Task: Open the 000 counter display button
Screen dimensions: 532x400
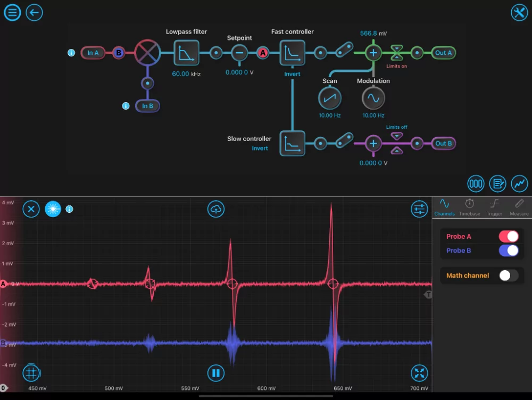Action: tap(476, 184)
